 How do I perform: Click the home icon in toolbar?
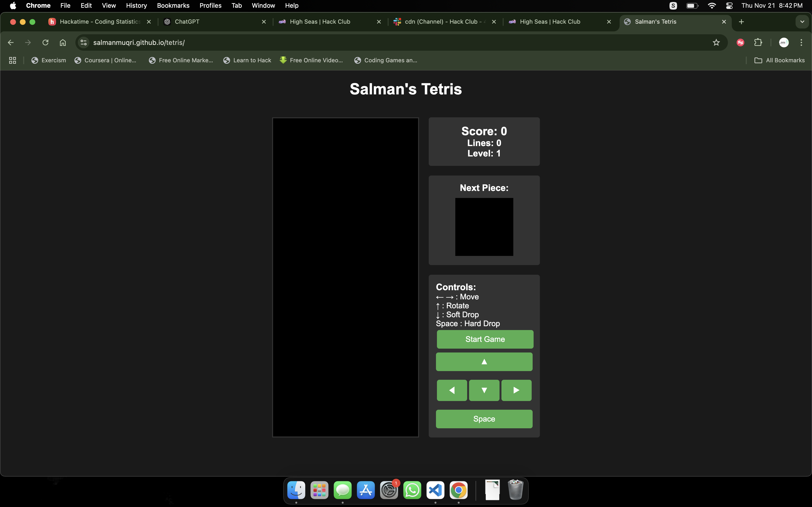[x=63, y=42]
